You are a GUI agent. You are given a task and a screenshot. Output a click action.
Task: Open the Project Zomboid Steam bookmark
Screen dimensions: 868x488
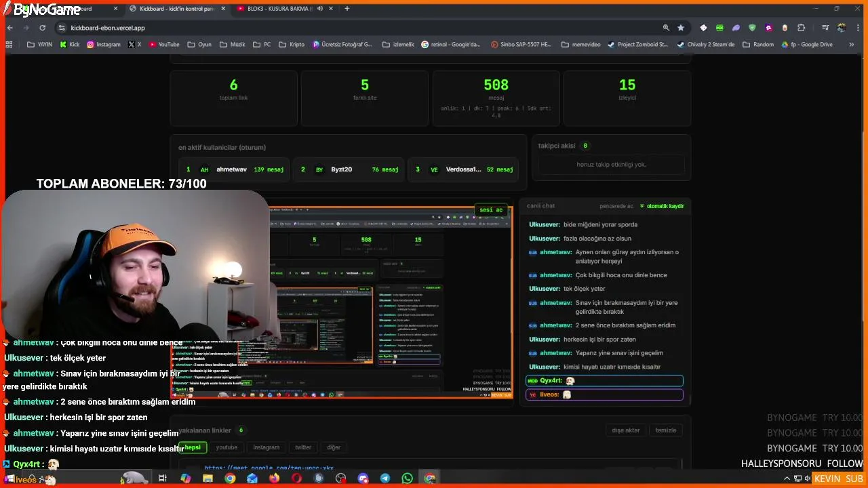(x=637, y=45)
